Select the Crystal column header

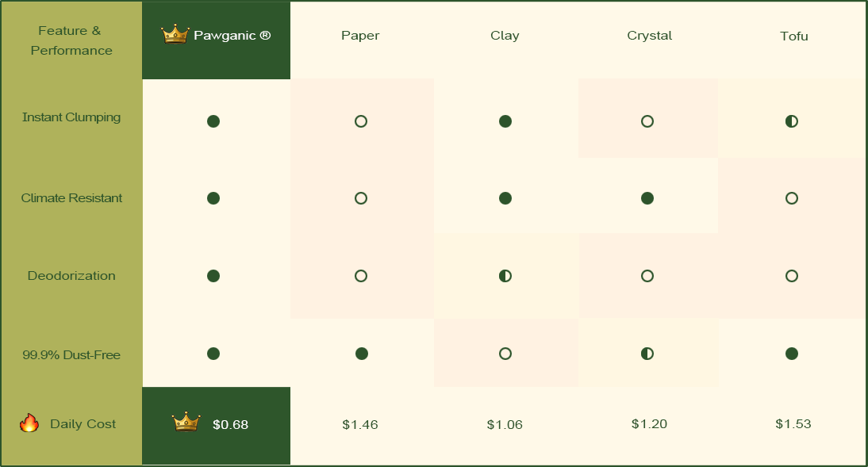point(649,36)
